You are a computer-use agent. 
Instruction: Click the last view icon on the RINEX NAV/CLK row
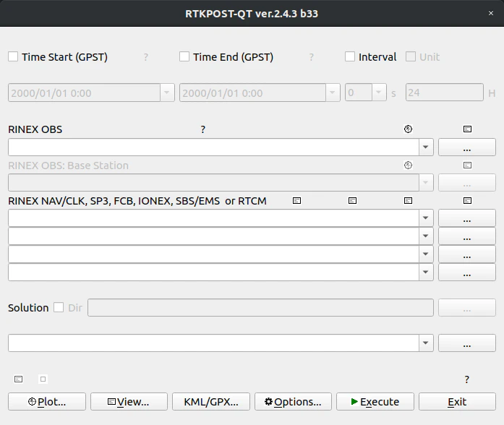click(467, 201)
